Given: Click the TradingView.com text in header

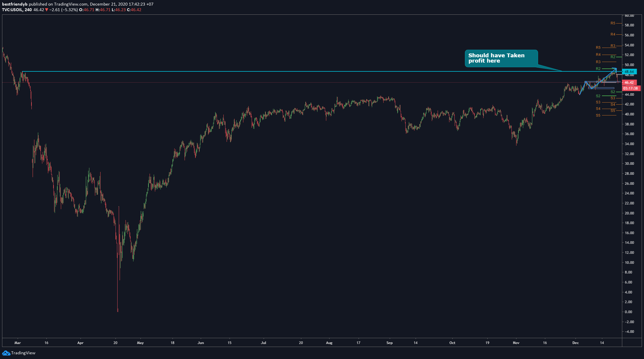Looking at the screenshot, I should [x=71, y=4].
